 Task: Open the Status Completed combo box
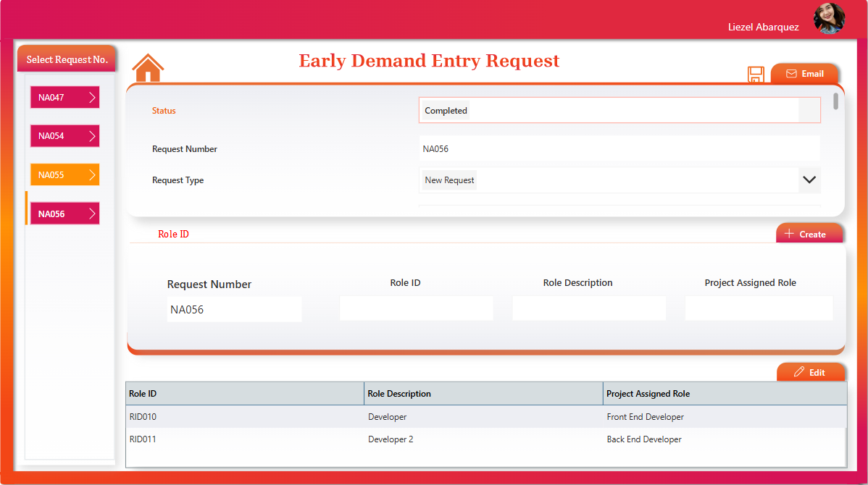click(619, 111)
